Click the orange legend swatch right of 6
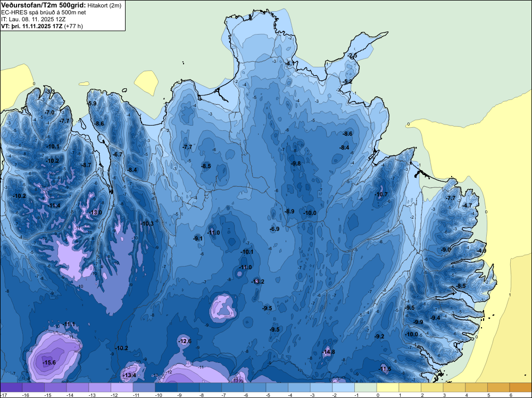 (x=521, y=387)
